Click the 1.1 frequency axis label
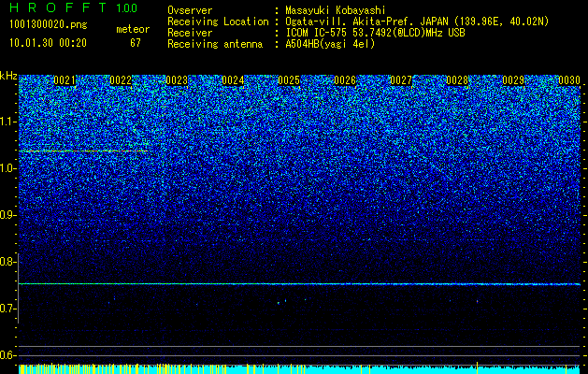This screenshot has height=374, width=588. pos(7,122)
